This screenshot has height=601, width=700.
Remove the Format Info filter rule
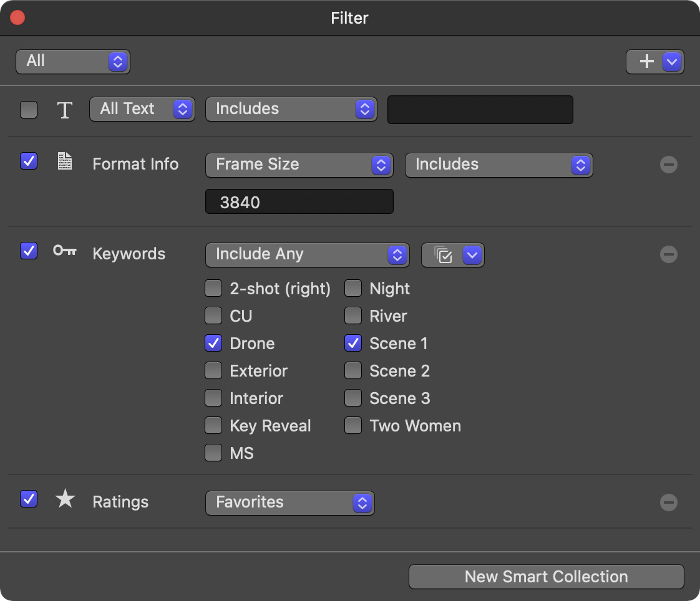tap(668, 165)
